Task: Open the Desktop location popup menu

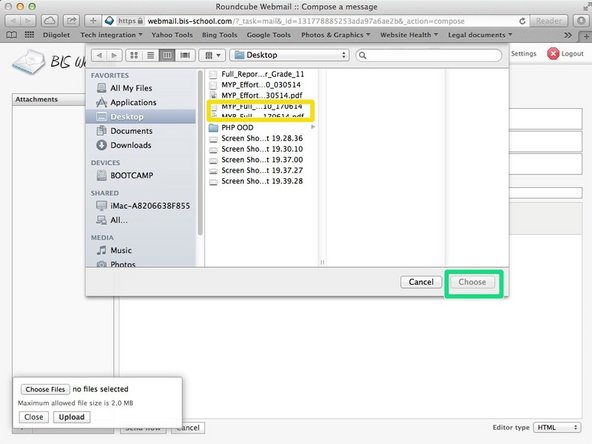Action: pyautogui.click(x=290, y=55)
